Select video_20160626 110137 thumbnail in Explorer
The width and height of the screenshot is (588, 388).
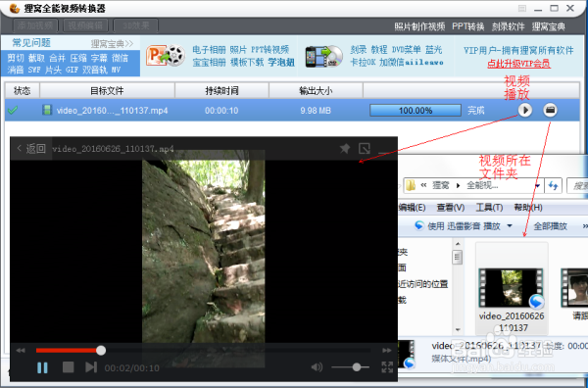coord(512,289)
